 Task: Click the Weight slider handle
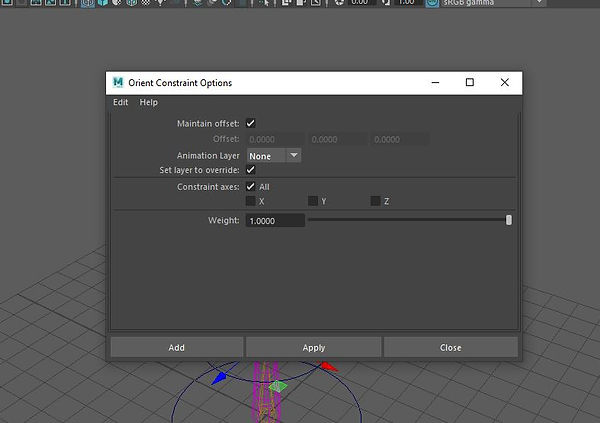click(x=509, y=220)
